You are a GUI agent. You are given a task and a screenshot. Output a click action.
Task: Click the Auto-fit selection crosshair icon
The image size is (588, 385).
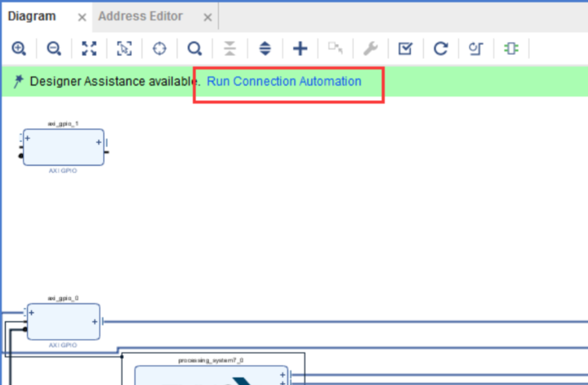pos(159,49)
